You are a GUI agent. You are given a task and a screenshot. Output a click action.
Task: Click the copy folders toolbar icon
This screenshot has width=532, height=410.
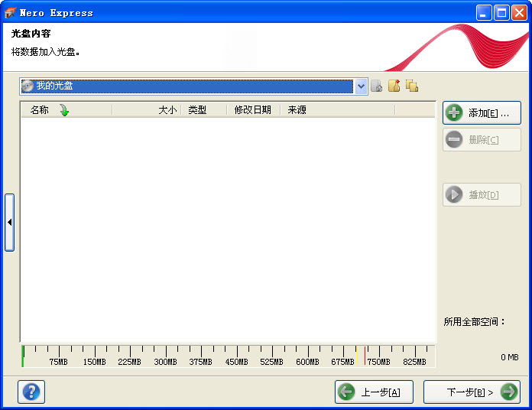(412, 86)
